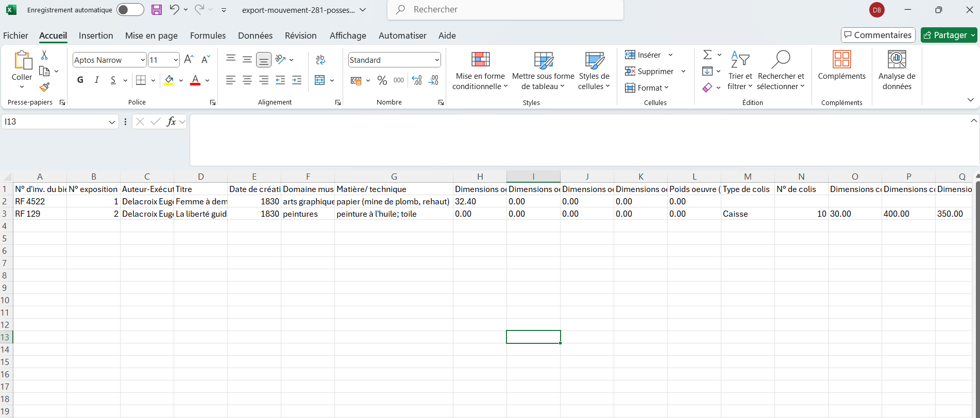Click the Copy icon in Presse-papiers
This screenshot has height=418, width=980.
pos(44,71)
